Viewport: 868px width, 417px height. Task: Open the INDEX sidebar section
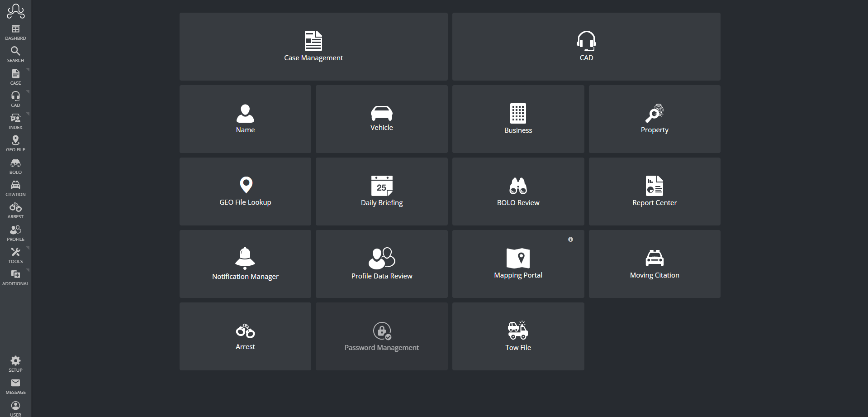click(x=15, y=120)
